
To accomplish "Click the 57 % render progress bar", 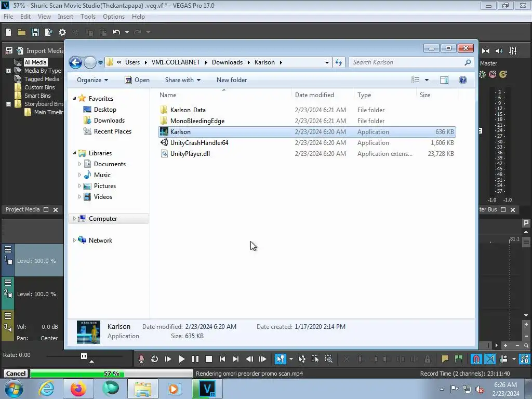I will point(111,374).
